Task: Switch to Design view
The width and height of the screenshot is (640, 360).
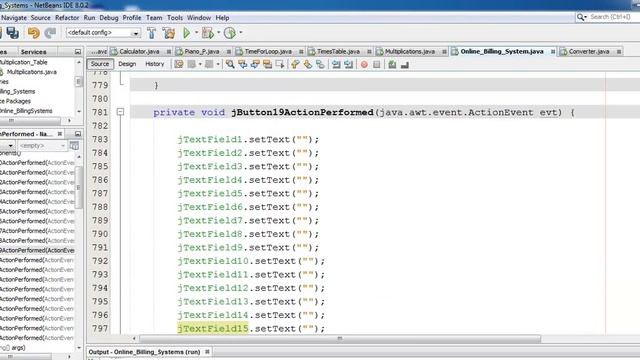Action: 127,64
